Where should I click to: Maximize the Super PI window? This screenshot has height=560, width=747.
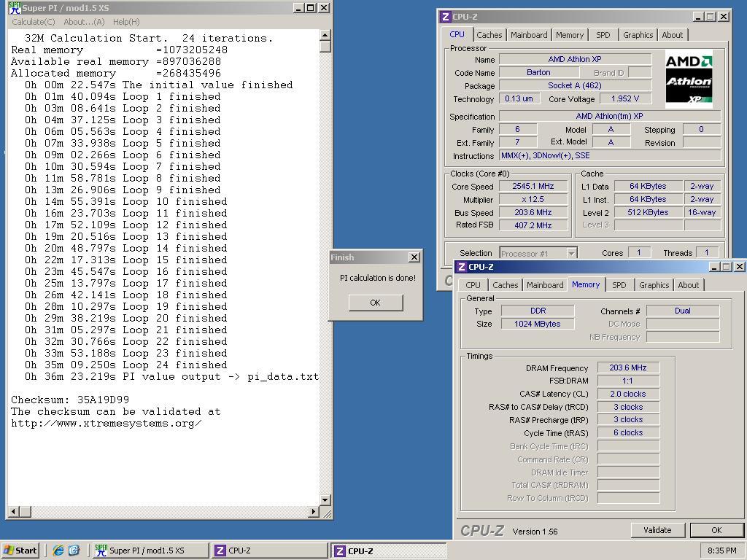point(310,7)
